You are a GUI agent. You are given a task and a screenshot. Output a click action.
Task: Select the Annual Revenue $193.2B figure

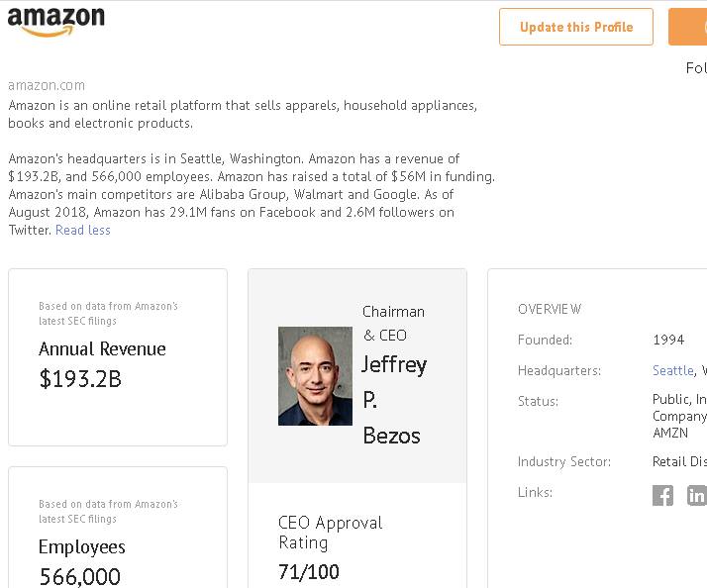point(80,378)
